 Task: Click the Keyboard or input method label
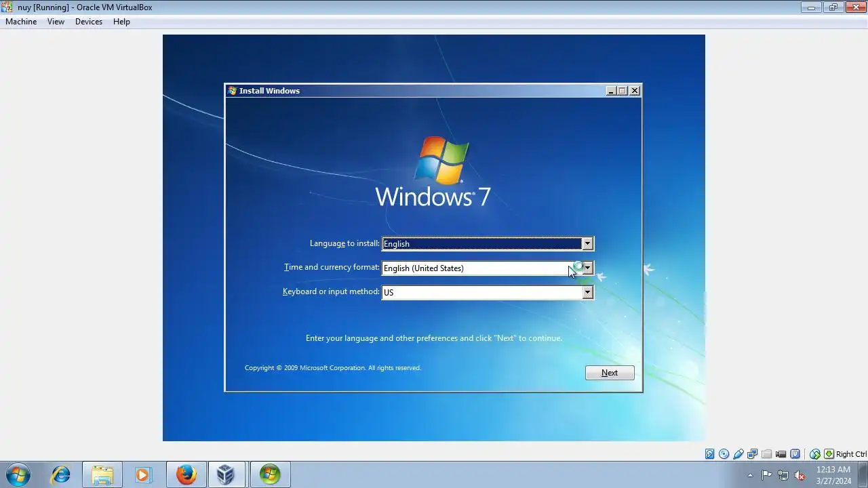click(x=331, y=291)
